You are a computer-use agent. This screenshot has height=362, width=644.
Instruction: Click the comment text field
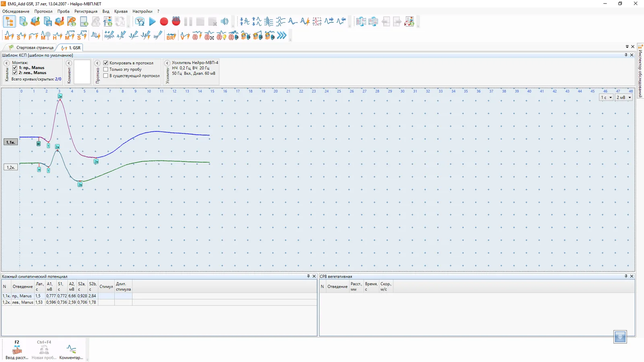pos(82,72)
